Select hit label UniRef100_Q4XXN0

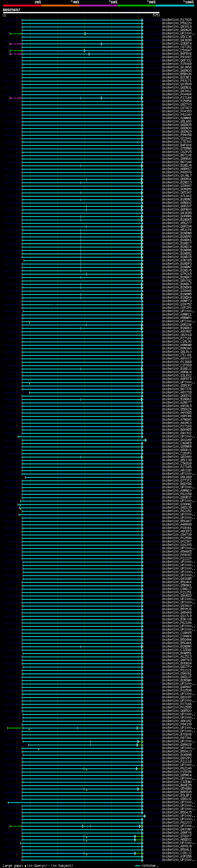(x=176, y=829)
